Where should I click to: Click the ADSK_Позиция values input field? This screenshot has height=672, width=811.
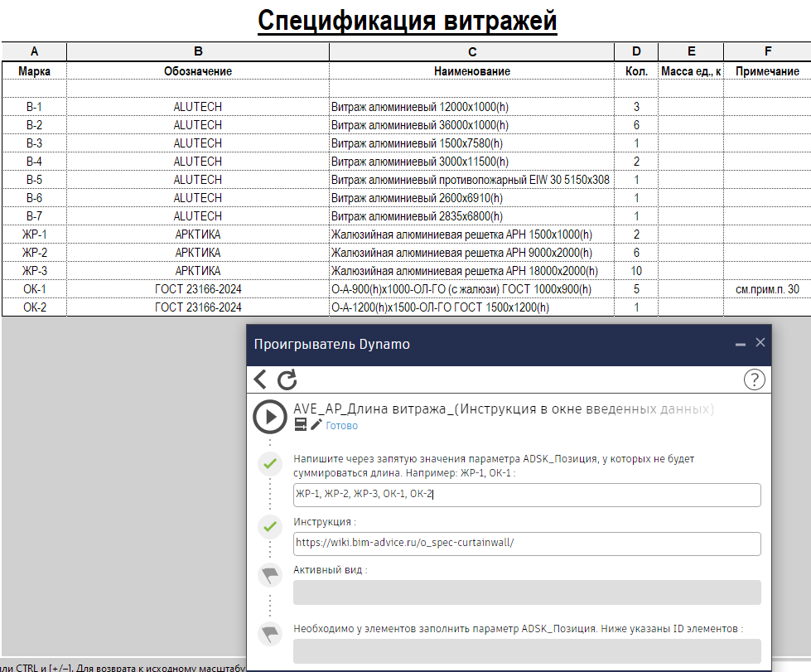pyautogui.click(x=526, y=495)
